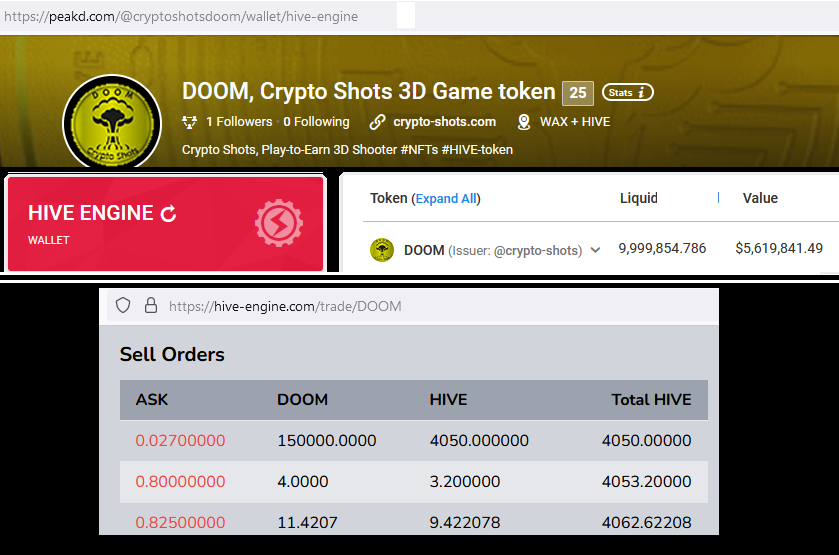Click the 9.422078 HIVE cell
839x555 pixels.
tap(464, 522)
